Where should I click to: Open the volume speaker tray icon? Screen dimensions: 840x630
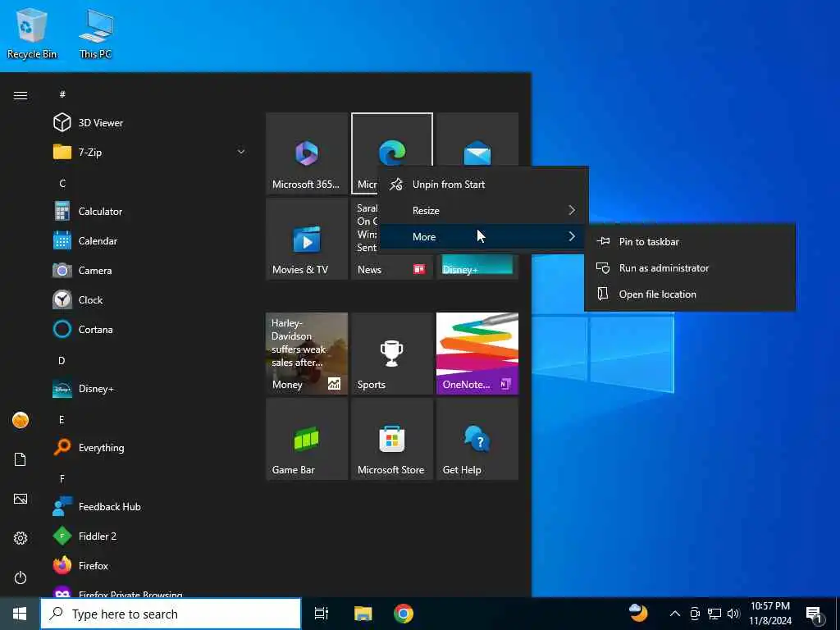733,614
